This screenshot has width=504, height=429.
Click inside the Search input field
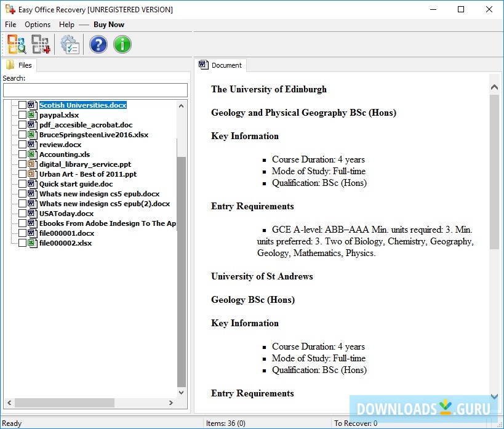(95, 90)
